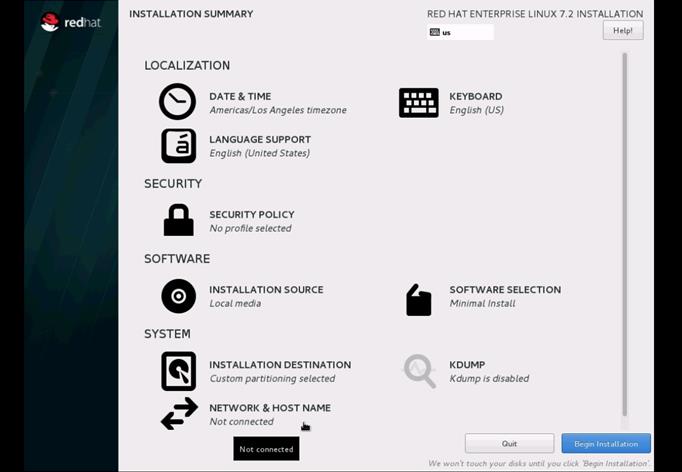The height and width of the screenshot is (472, 682).
Task: Start setup with Begin Installation button
Action: coord(606,444)
